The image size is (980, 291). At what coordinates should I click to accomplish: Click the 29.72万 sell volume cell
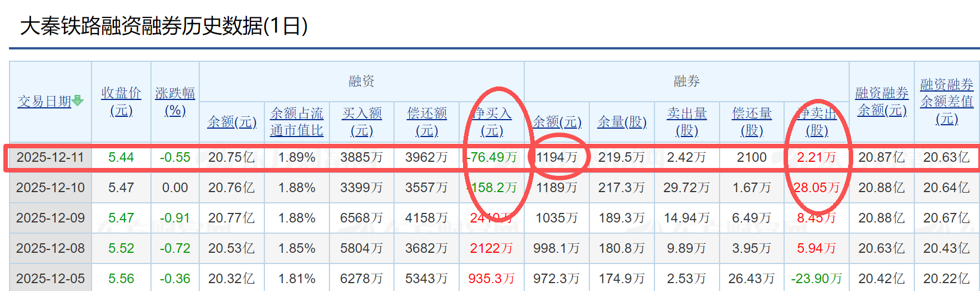(687, 188)
